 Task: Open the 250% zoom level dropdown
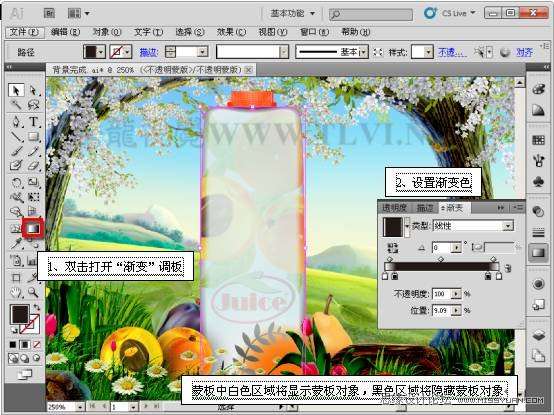81,407
